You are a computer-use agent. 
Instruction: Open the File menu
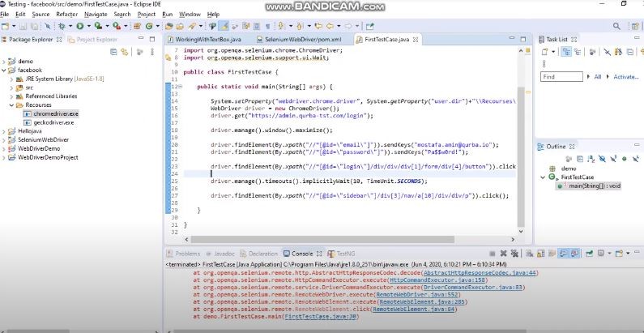pyautogui.click(x=5, y=14)
